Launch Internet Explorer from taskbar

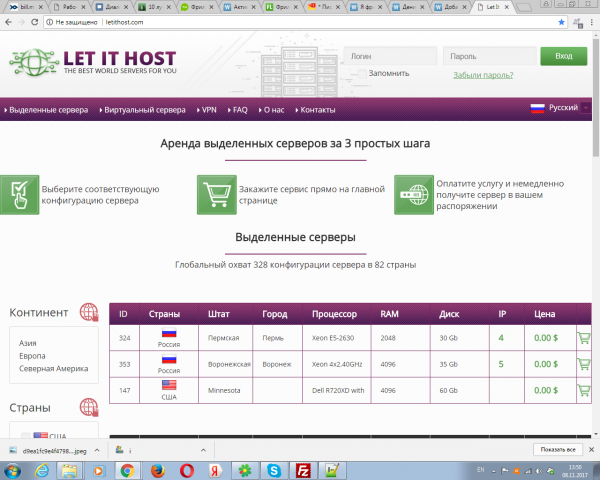point(41,471)
